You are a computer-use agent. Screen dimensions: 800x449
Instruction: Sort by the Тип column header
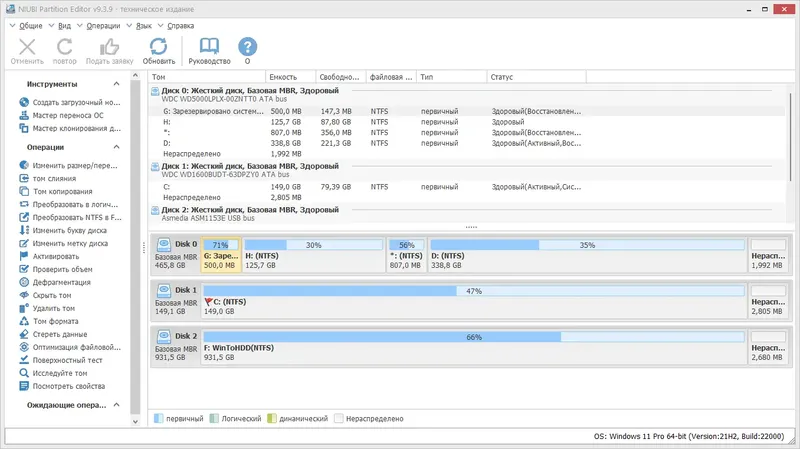pyautogui.click(x=452, y=77)
